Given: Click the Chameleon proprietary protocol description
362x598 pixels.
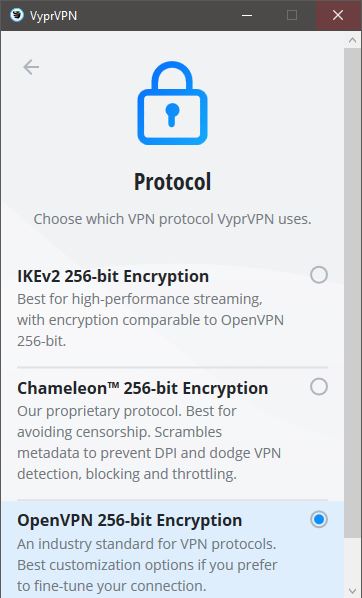Looking at the screenshot, I should click(149, 442).
